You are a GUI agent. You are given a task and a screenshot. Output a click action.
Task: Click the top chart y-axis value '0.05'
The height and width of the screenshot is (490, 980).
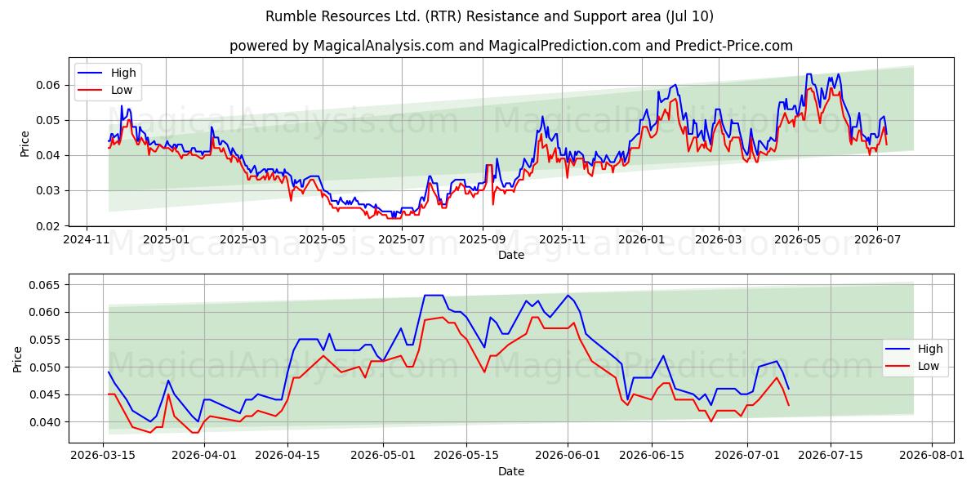pos(49,120)
